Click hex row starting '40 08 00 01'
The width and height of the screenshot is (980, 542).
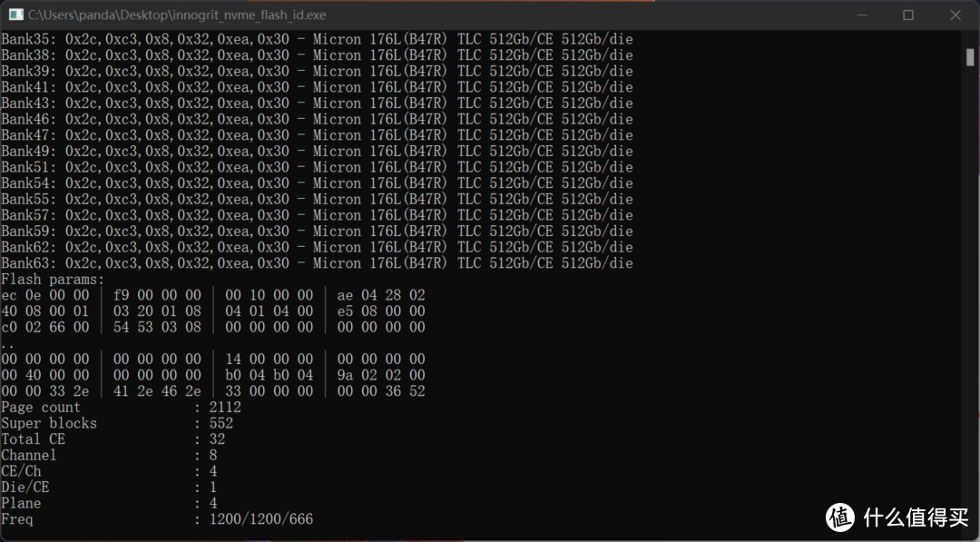[x=213, y=311]
